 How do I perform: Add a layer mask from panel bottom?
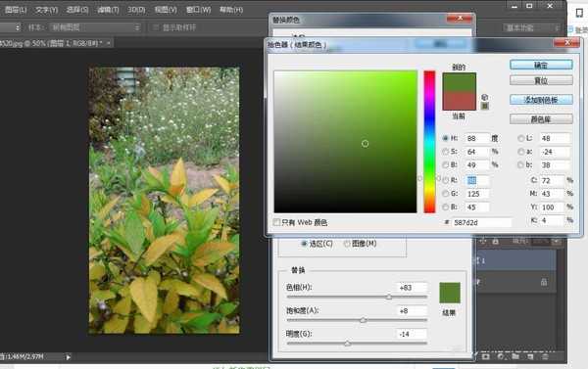[x=486, y=356]
